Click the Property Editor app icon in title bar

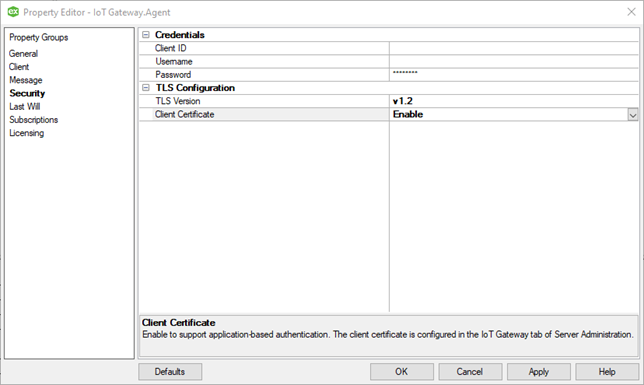point(13,12)
